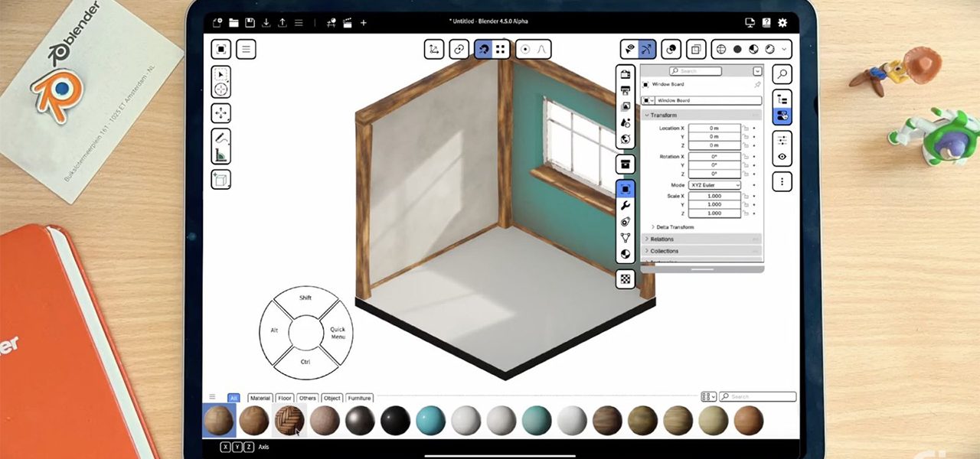Viewport: 980px width, 459px height.
Task: Click the object visibility eye-arrow icon
Action: [629, 49]
